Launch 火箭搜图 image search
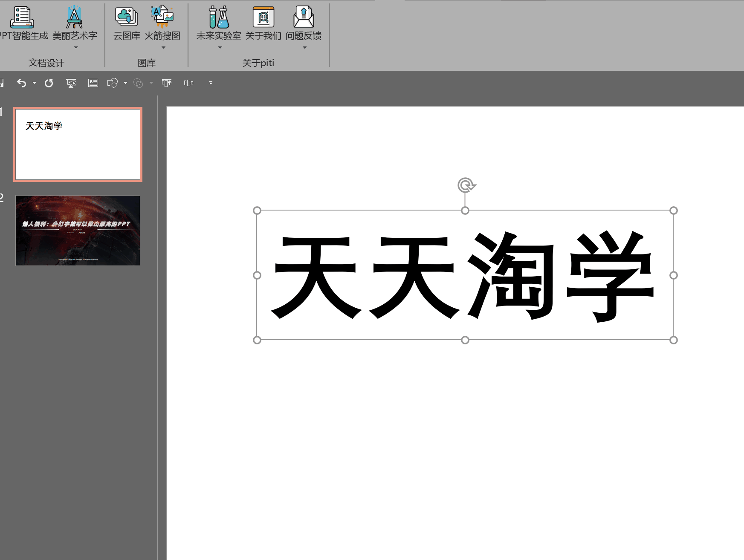Image resolution: width=744 pixels, height=560 pixels. pos(162,18)
